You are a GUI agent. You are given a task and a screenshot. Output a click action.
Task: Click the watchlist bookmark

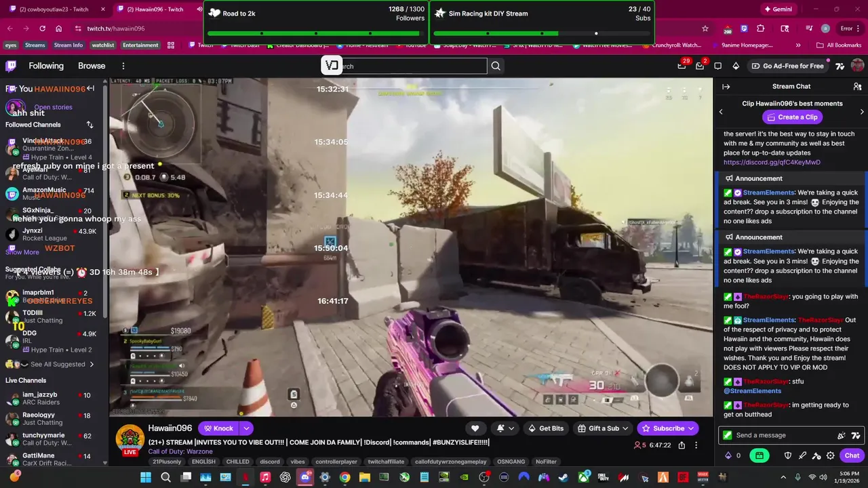tap(102, 45)
